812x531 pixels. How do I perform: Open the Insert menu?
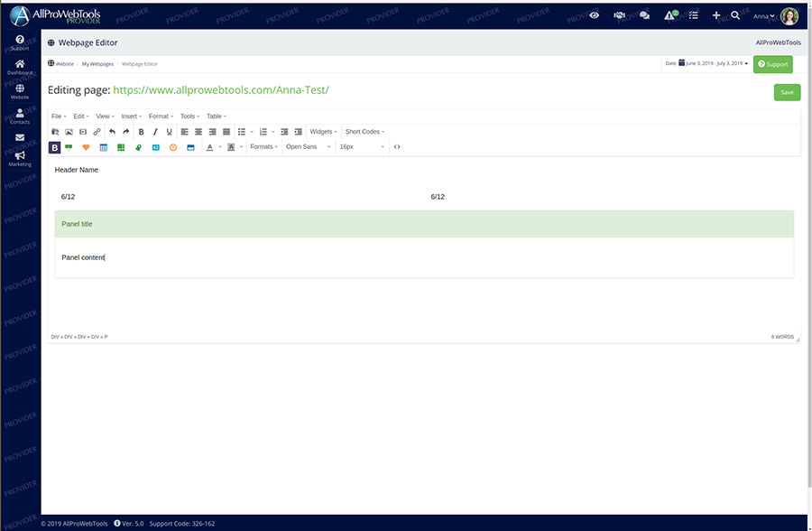click(x=132, y=116)
